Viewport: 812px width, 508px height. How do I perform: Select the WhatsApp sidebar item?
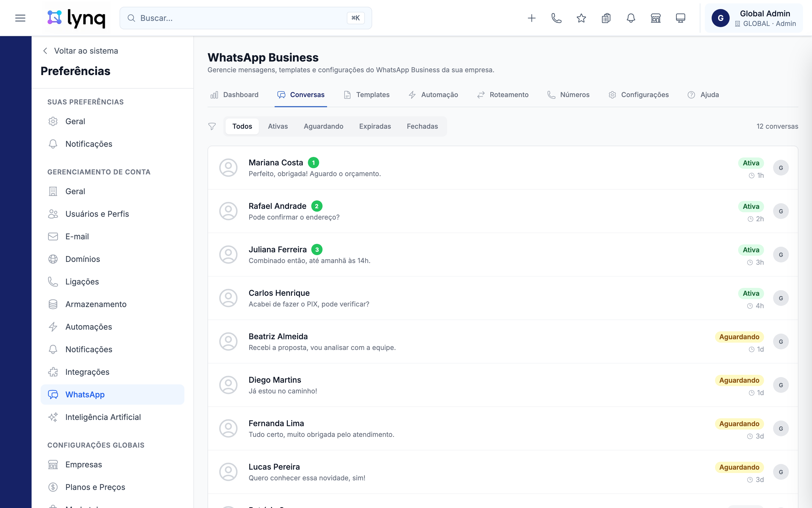pyautogui.click(x=112, y=395)
